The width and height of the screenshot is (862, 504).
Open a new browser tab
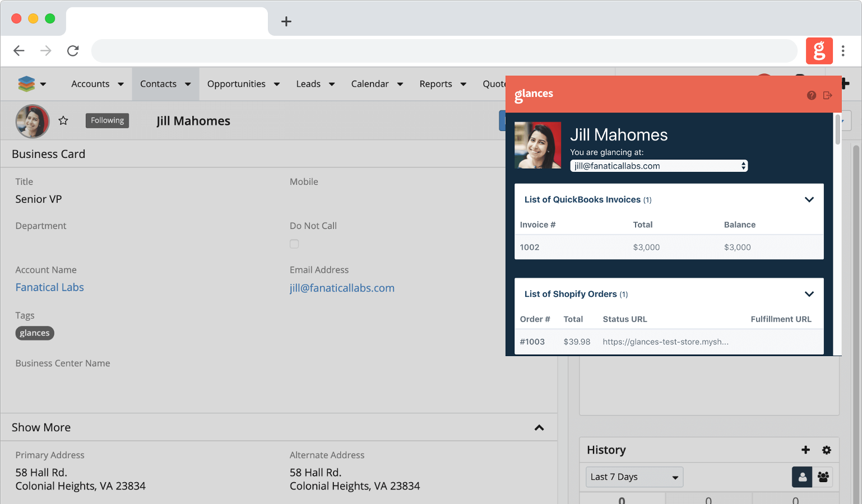pyautogui.click(x=286, y=21)
